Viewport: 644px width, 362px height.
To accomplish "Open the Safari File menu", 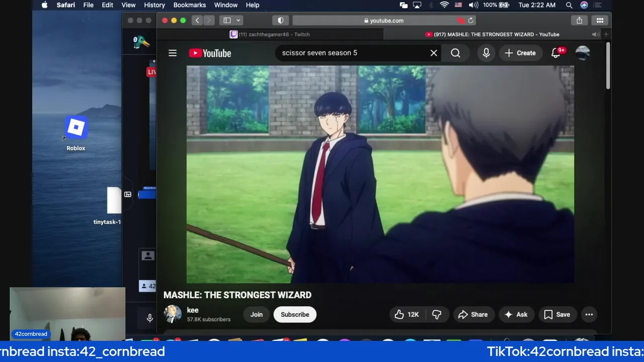I will [88, 5].
